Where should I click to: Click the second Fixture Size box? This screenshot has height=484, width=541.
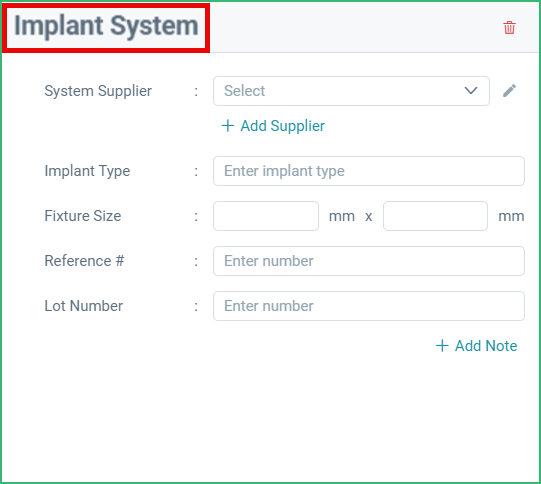pos(435,216)
